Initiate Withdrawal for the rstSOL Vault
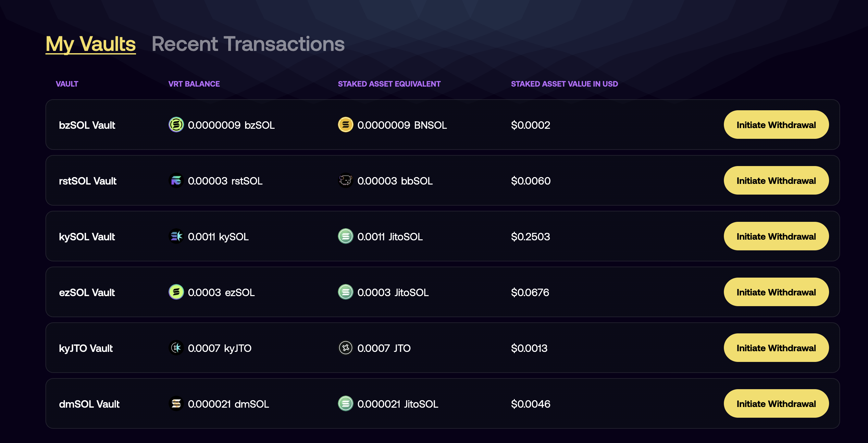 point(776,181)
